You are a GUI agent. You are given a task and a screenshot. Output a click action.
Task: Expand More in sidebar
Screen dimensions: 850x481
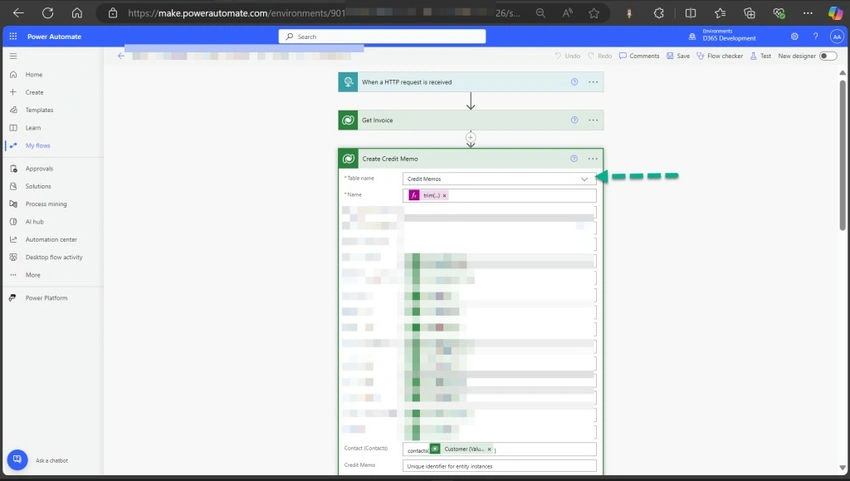pyautogui.click(x=33, y=275)
